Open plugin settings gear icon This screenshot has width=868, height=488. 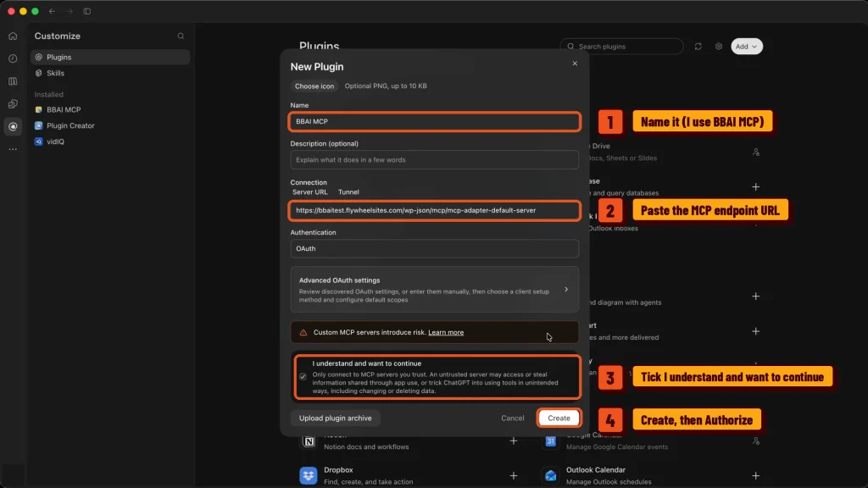point(719,47)
